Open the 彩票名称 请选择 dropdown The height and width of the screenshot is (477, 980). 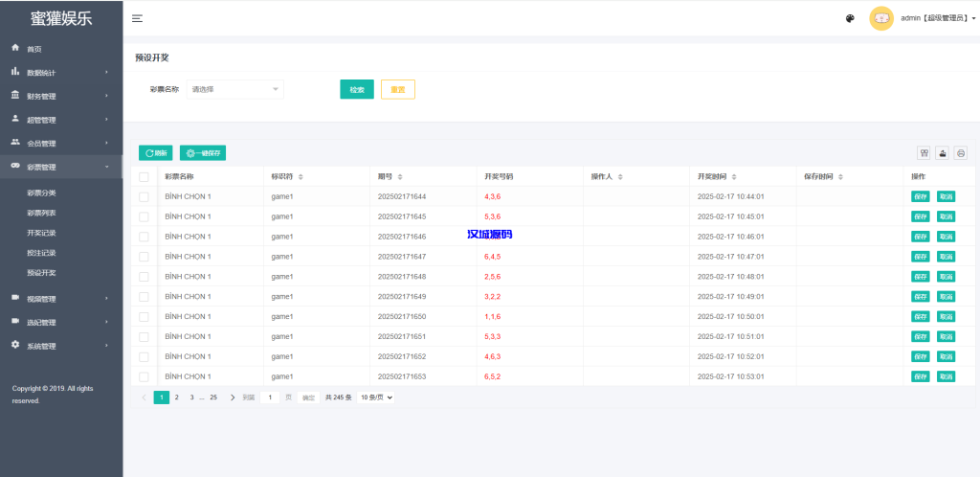click(x=235, y=89)
